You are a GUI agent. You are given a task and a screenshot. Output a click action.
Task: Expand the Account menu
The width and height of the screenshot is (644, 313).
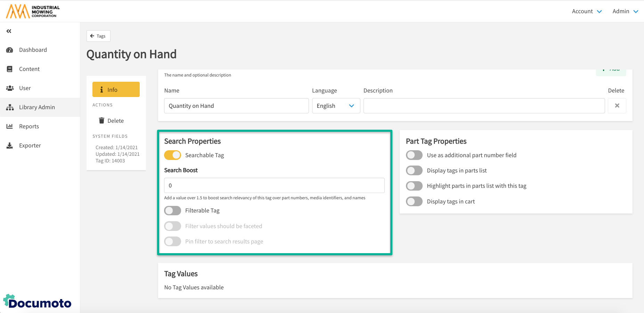pos(587,11)
